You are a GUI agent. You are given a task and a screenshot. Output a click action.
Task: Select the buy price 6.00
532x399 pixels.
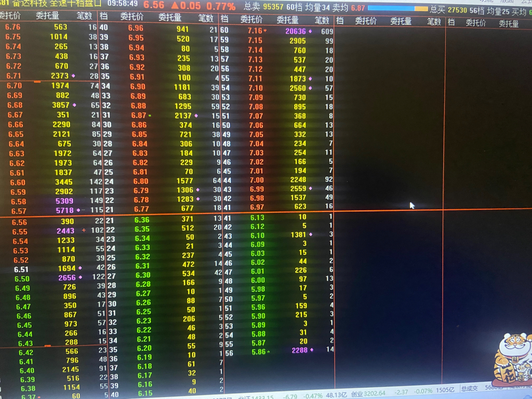point(258,280)
